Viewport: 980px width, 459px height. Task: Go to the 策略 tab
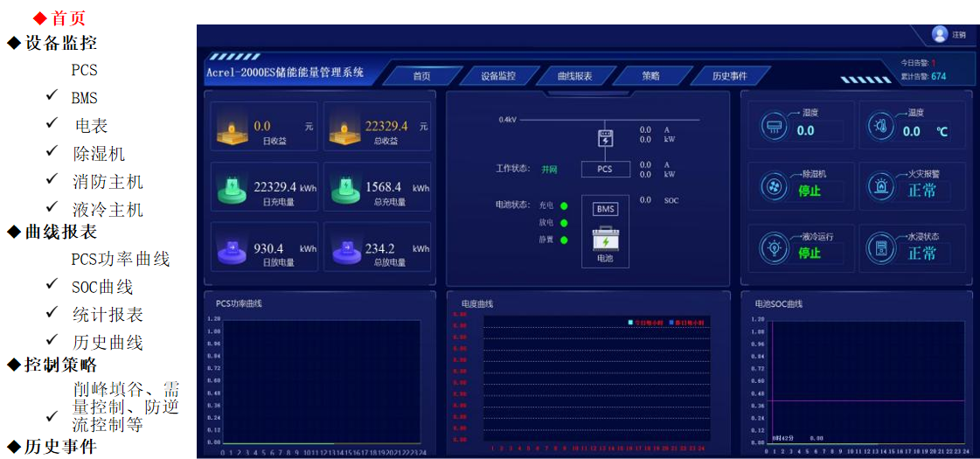(x=650, y=76)
